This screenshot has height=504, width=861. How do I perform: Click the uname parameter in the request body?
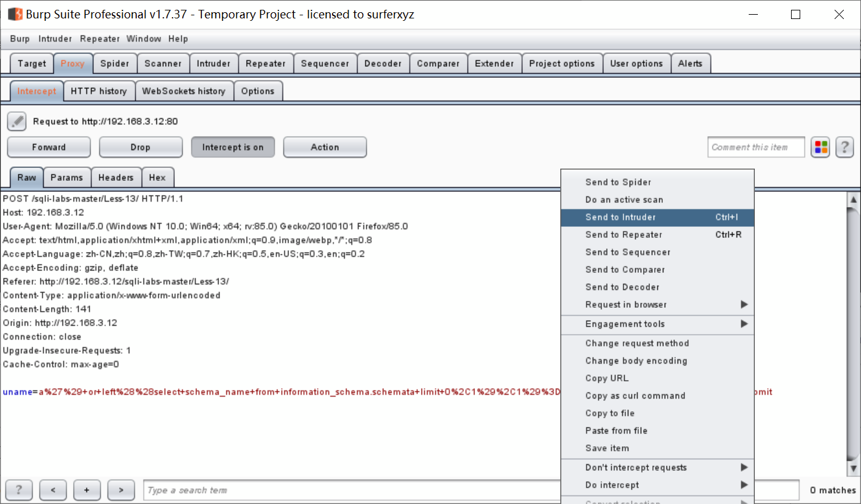click(17, 392)
